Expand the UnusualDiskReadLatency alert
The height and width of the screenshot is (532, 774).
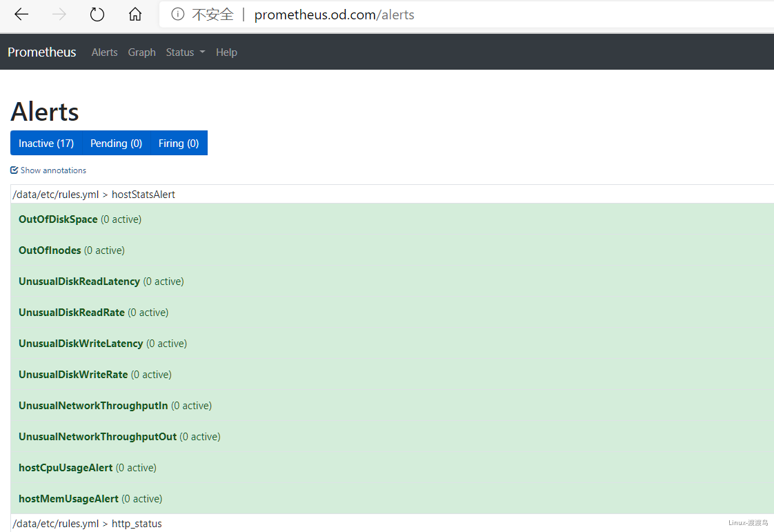(393, 282)
